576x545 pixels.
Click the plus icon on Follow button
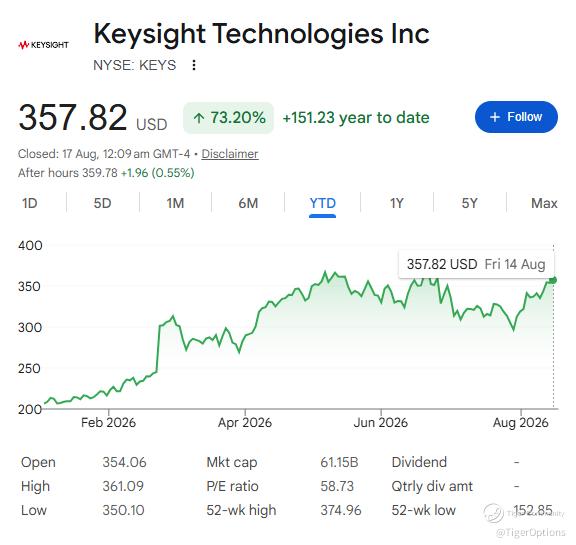pyautogui.click(x=495, y=117)
